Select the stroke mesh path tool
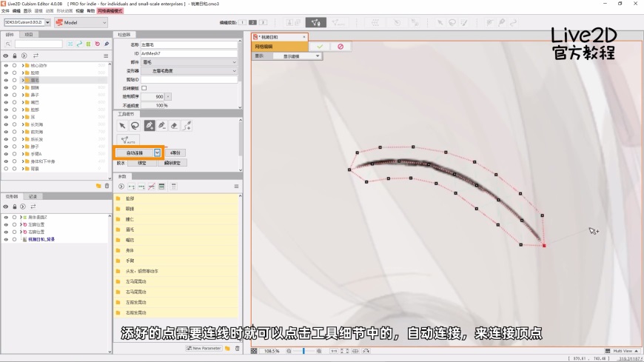 pos(187,126)
